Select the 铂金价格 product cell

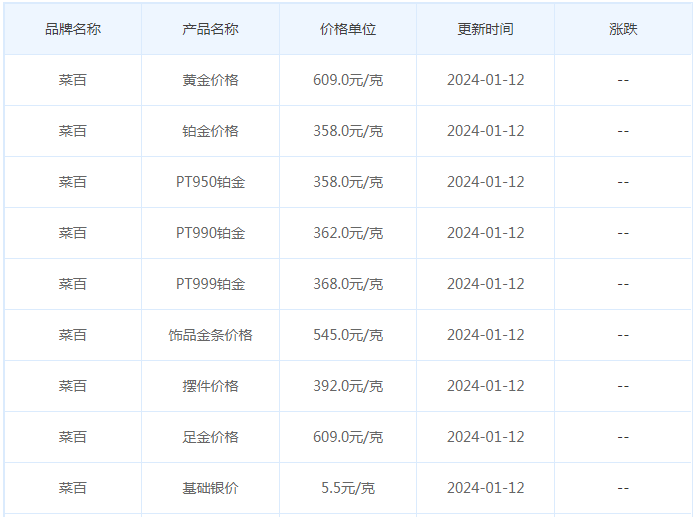(210, 131)
